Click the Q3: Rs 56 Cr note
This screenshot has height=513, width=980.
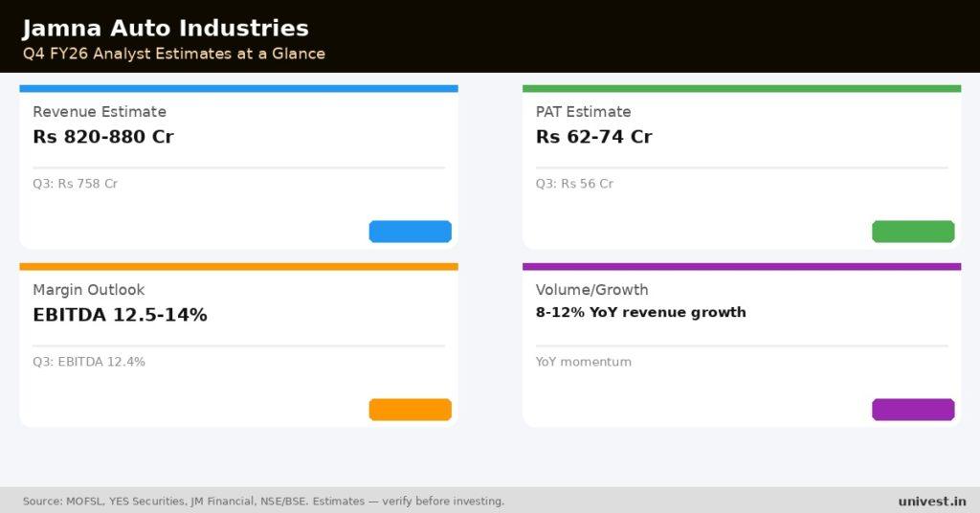tap(574, 184)
